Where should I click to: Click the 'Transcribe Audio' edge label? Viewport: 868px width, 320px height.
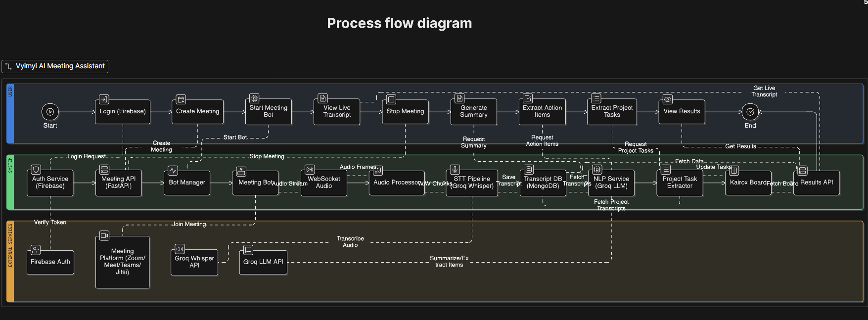[x=350, y=242]
